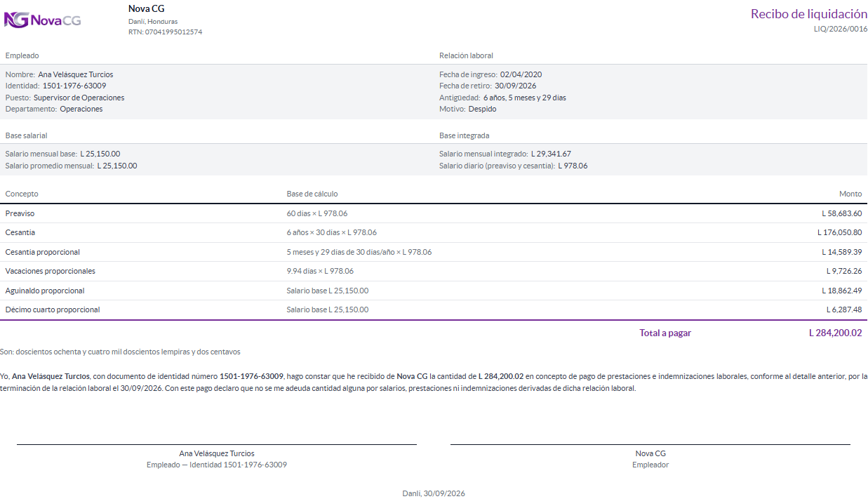Image resolution: width=868 pixels, height=499 pixels.
Task: Select the Salario mensual integrado amount L 29,341.67
Action: [x=552, y=154]
